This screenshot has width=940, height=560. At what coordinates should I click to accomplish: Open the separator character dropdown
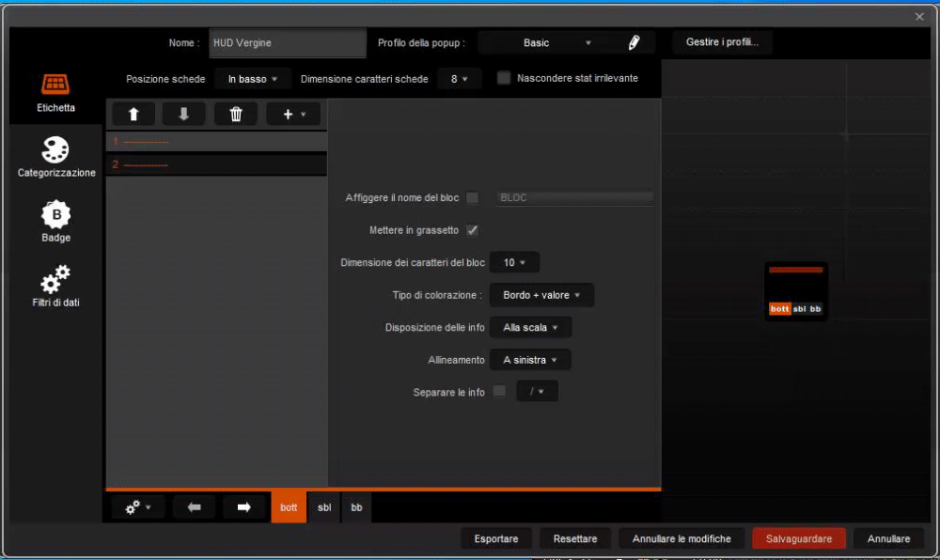pyautogui.click(x=537, y=391)
